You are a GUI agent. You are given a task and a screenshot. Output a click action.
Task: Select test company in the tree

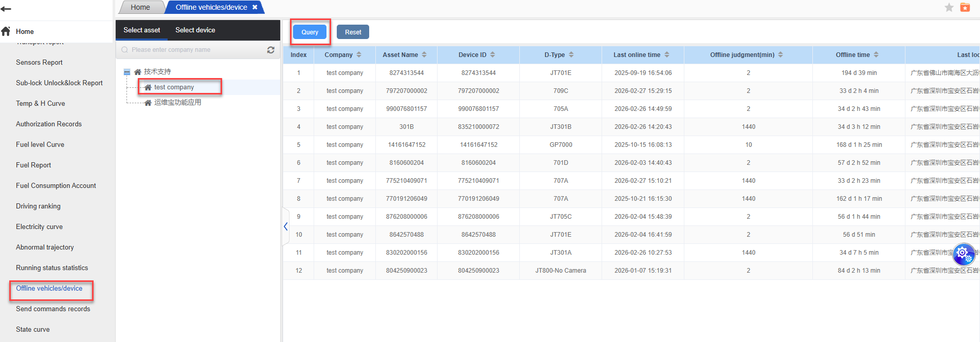point(174,87)
